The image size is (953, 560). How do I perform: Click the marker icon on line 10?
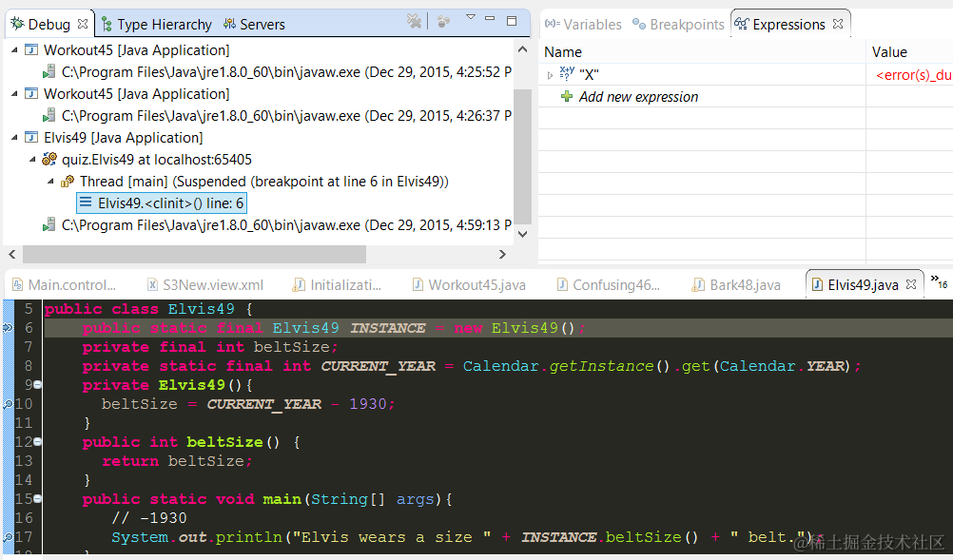(8, 404)
